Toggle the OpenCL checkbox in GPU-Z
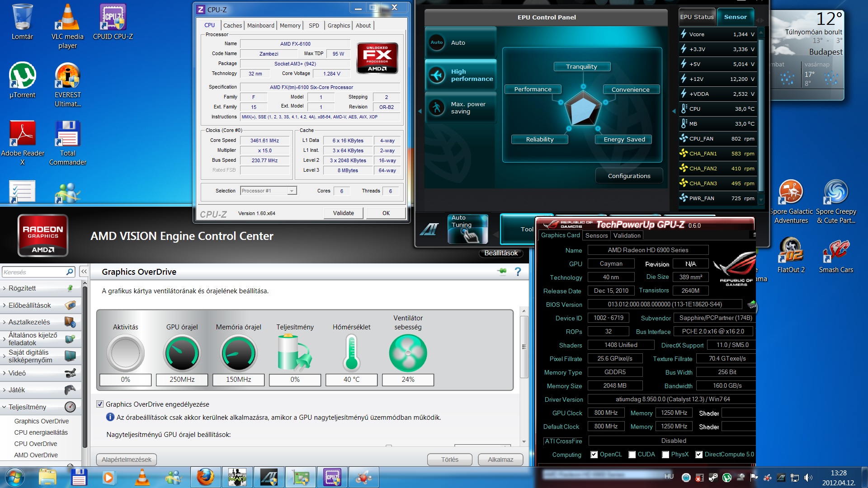 [594, 455]
